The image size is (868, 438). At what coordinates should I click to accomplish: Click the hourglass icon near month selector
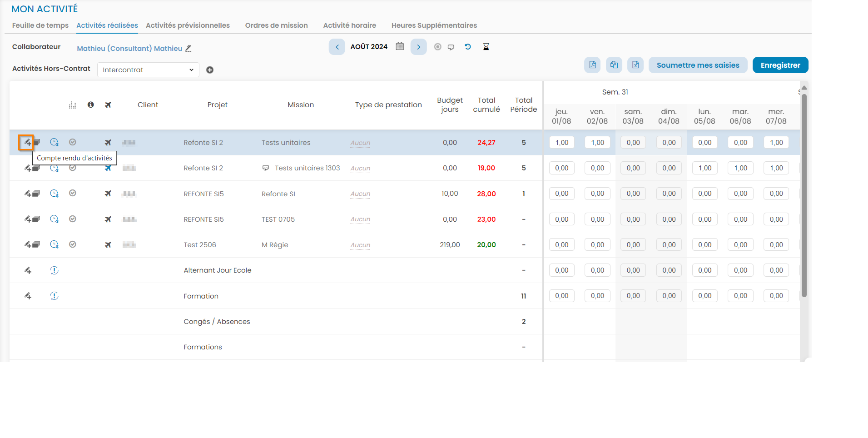coord(486,47)
